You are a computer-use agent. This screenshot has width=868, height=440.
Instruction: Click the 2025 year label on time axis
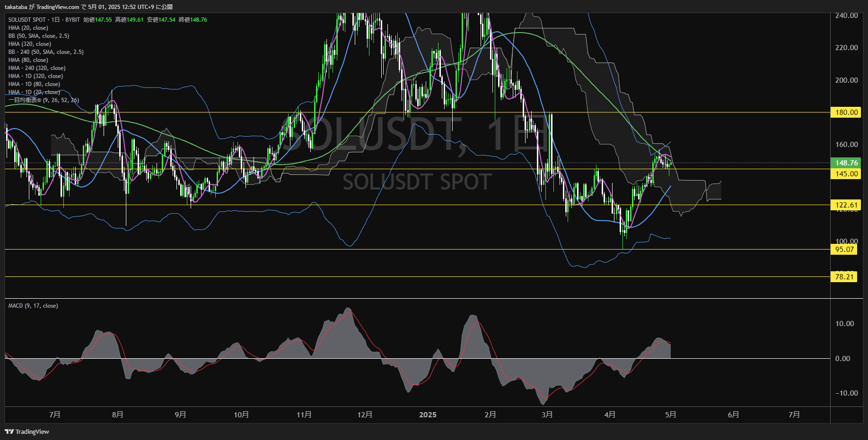tap(428, 414)
